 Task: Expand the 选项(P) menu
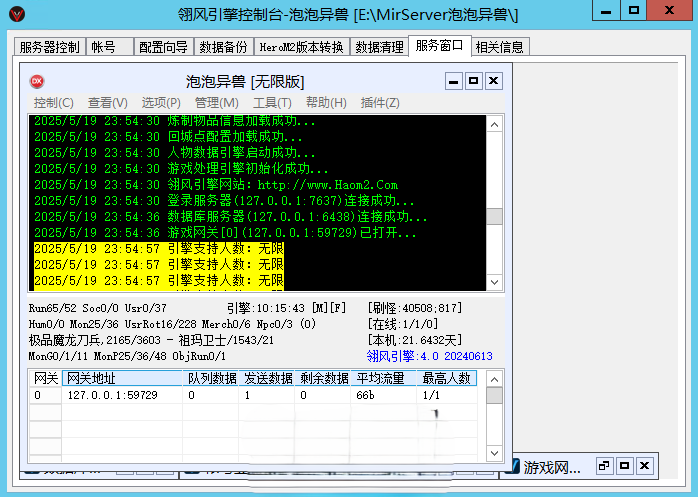161,103
